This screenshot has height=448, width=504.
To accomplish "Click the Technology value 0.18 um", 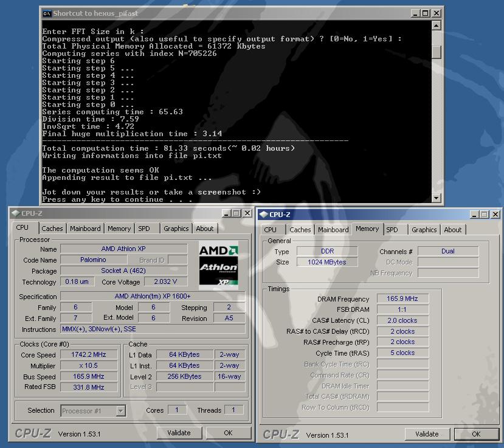I will (x=77, y=281).
